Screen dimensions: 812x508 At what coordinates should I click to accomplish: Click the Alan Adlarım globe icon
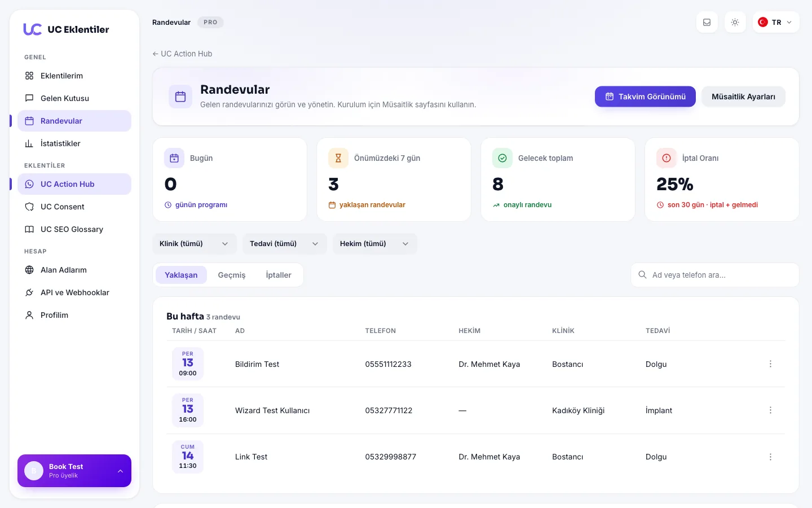(x=29, y=270)
